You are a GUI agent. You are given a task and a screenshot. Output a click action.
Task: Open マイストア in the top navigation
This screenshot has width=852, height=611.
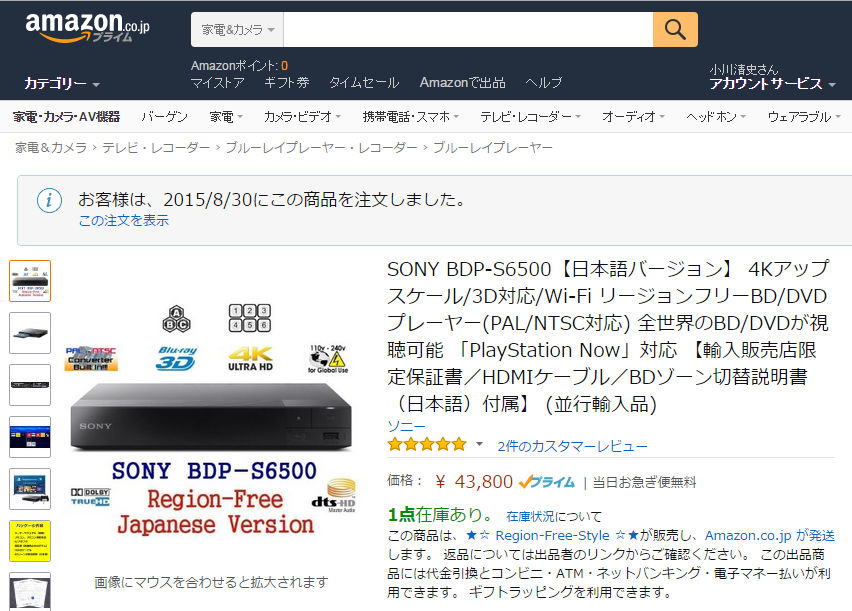[217, 83]
